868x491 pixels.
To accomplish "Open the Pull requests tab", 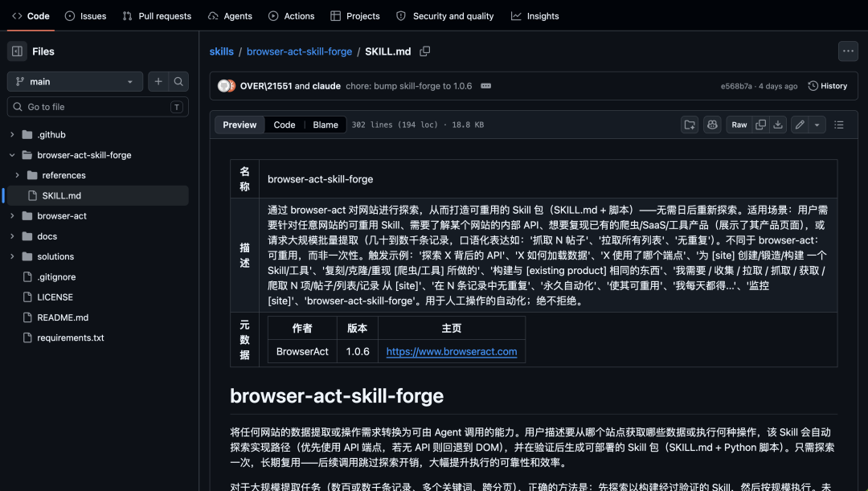I will tap(158, 16).
